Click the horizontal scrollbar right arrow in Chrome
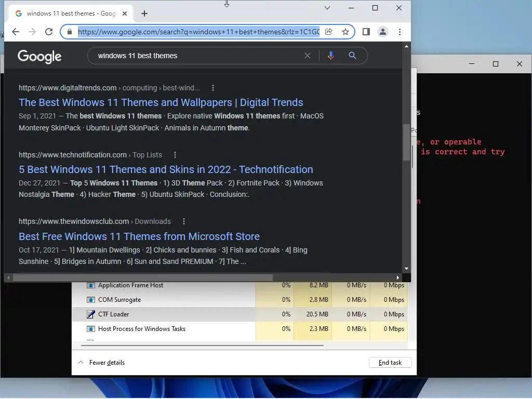The height and width of the screenshot is (399, 532). click(397, 277)
